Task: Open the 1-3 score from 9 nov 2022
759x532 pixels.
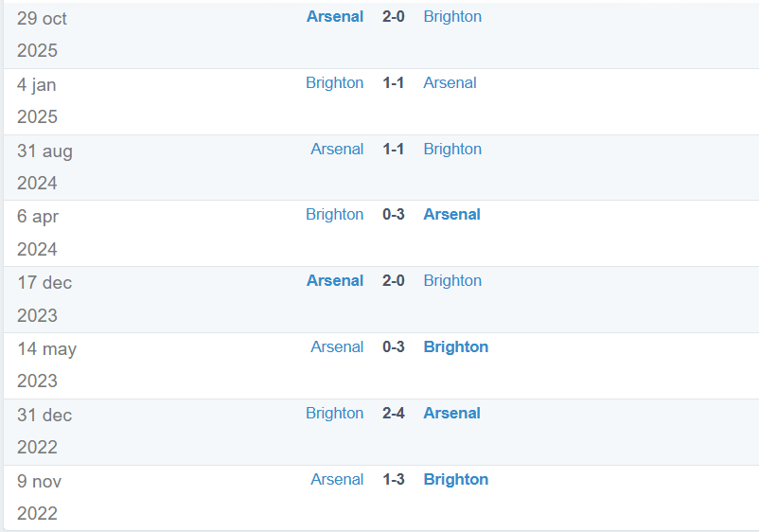Action: click(x=394, y=480)
